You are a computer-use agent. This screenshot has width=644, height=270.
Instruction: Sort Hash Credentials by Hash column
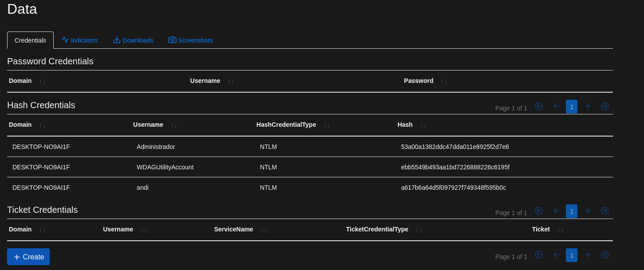point(423,125)
